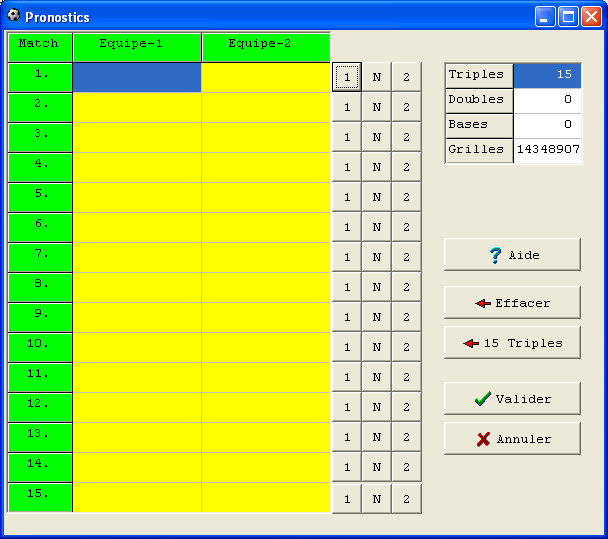Select the Triples value 15
608x539 pixels.
pos(547,76)
